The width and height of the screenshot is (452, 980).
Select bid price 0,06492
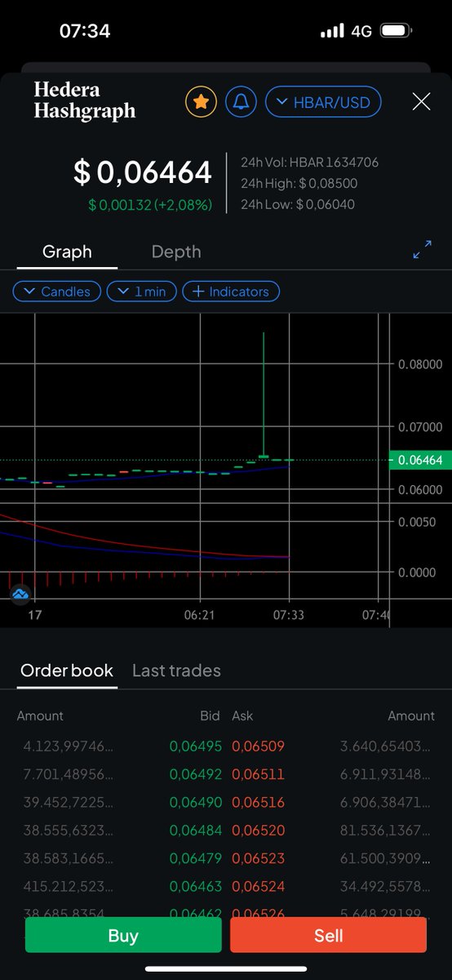pyautogui.click(x=195, y=774)
